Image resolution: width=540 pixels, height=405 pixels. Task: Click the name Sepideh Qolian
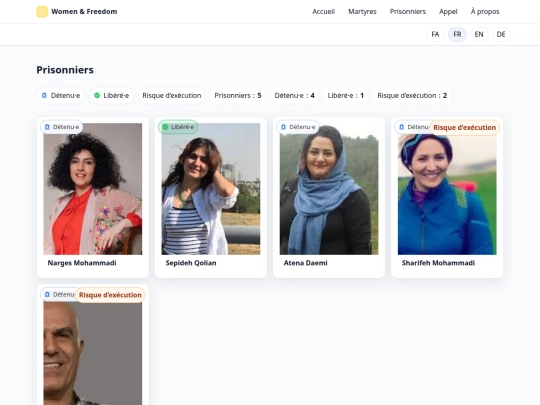tap(191, 263)
